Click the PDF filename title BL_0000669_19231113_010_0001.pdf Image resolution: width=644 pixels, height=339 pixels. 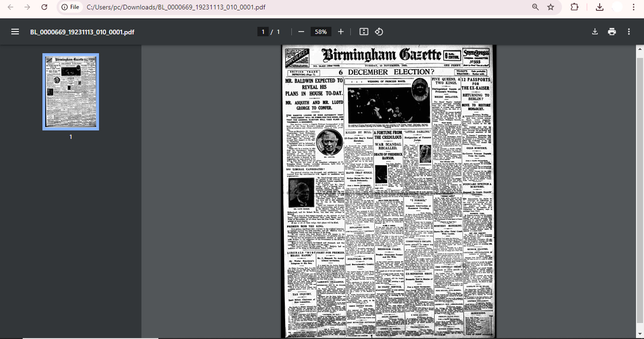82,32
